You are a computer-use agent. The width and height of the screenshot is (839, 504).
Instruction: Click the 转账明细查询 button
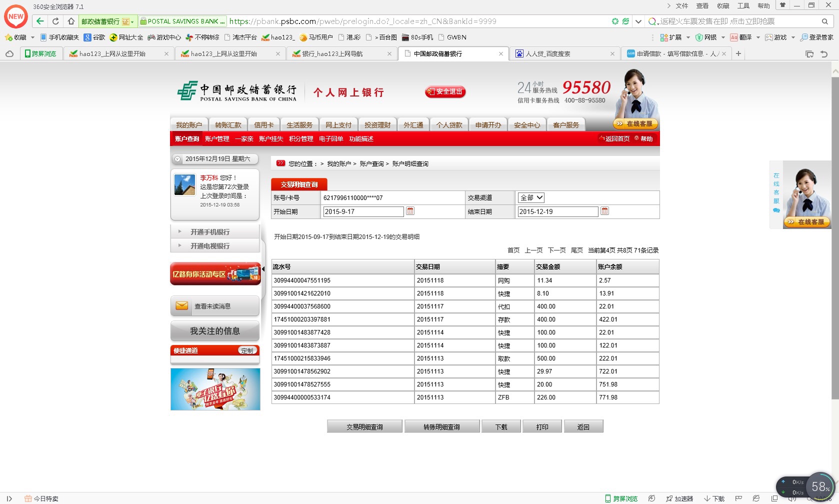[x=441, y=426]
